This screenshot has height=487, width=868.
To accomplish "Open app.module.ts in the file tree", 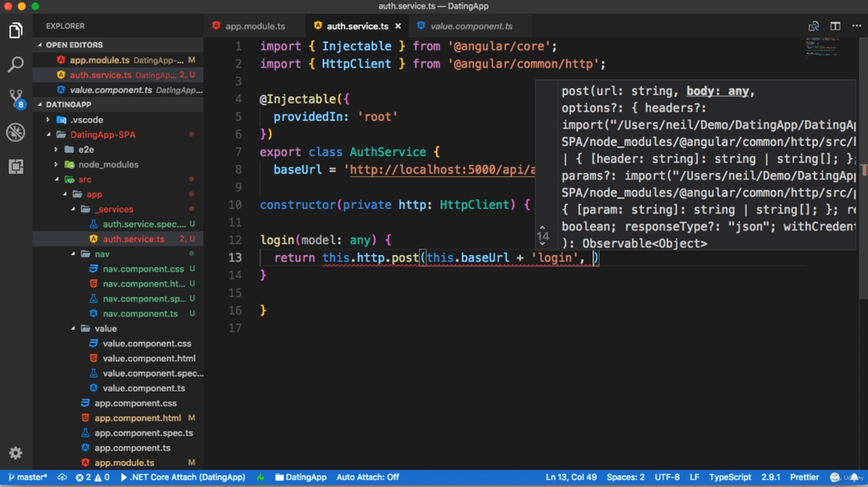I will pyautogui.click(x=118, y=464).
